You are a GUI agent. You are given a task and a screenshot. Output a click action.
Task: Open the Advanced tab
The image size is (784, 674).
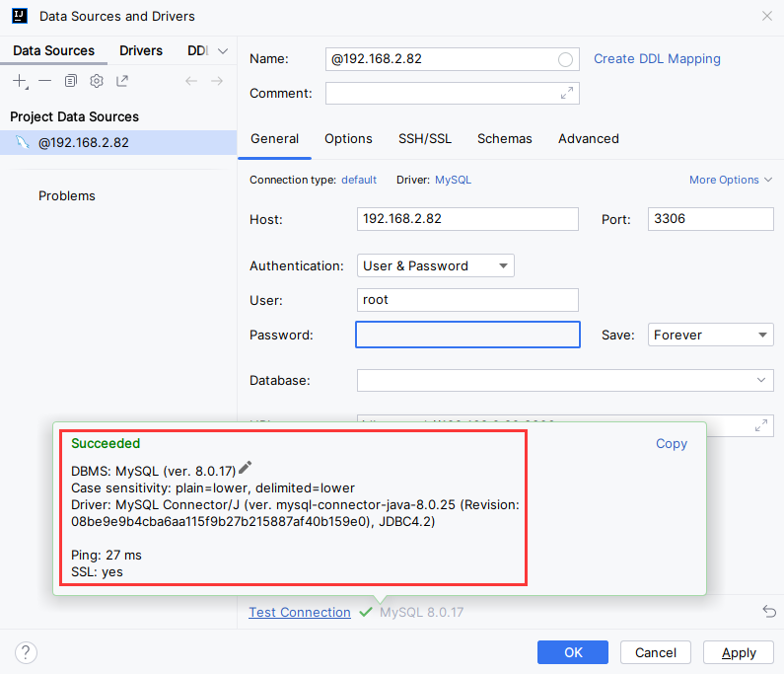(x=589, y=138)
